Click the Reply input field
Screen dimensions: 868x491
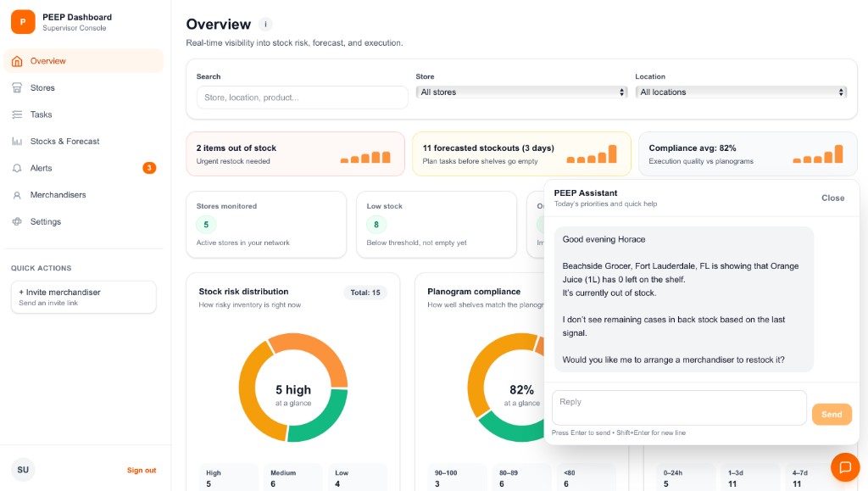[x=678, y=407]
